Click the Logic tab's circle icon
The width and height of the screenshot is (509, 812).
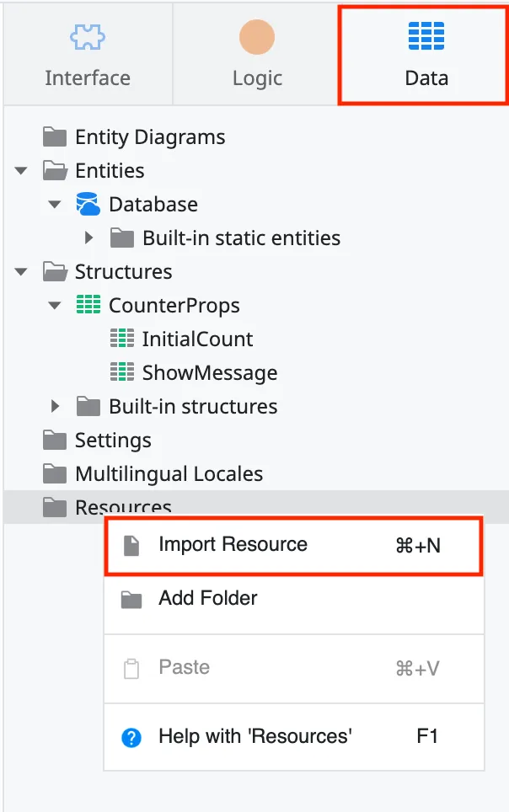point(257,36)
